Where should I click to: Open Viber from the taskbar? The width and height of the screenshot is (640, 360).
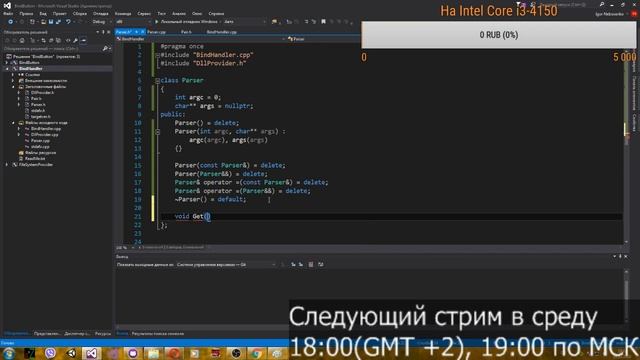50,353
